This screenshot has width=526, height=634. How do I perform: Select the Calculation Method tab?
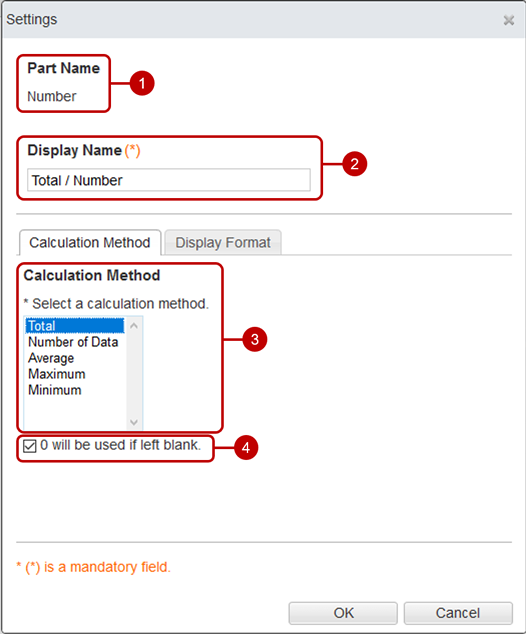coord(90,243)
